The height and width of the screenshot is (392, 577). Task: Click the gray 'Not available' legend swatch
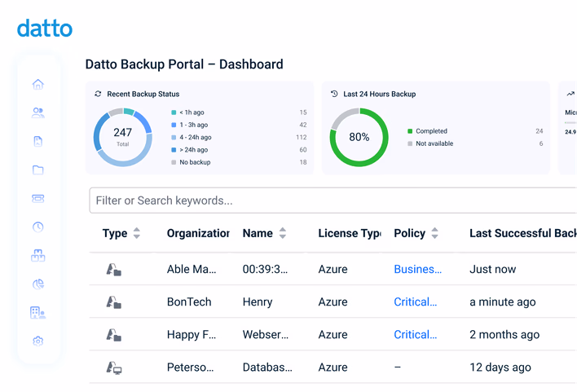point(410,143)
